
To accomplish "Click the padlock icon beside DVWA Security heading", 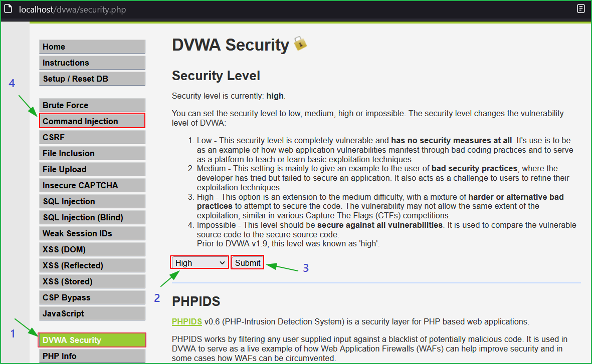I will pos(299,44).
